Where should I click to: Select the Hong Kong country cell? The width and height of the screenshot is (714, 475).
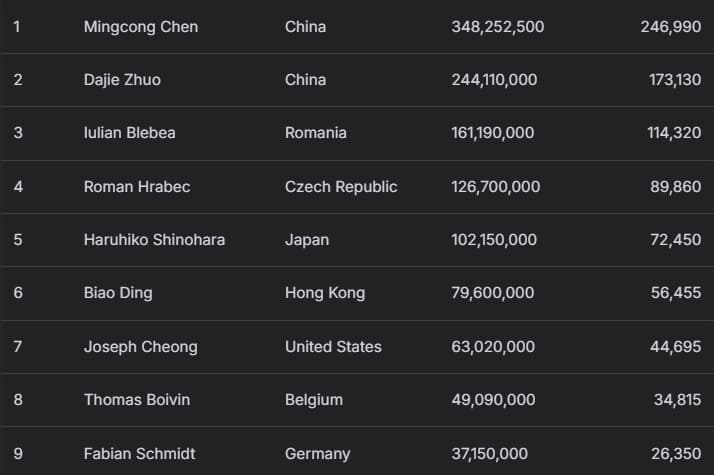(x=325, y=293)
